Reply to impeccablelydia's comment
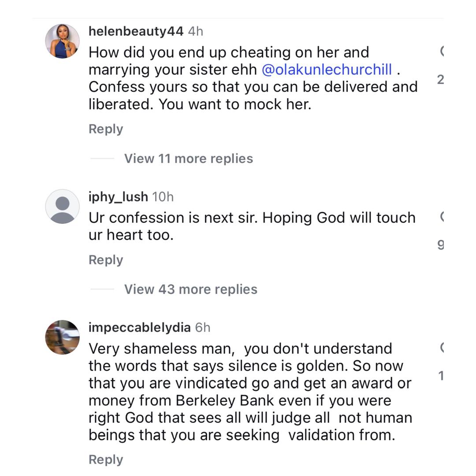476x476 pixels. coord(106,460)
